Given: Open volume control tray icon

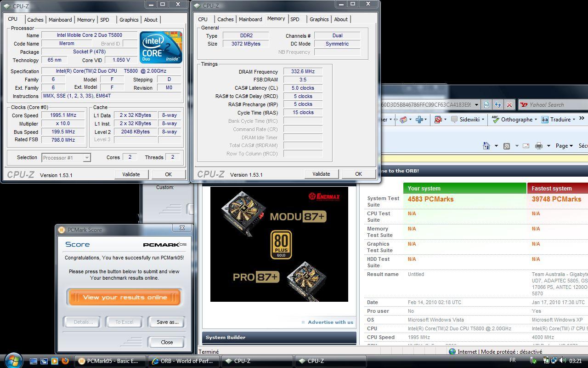Looking at the screenshot, I should (562, 361).
